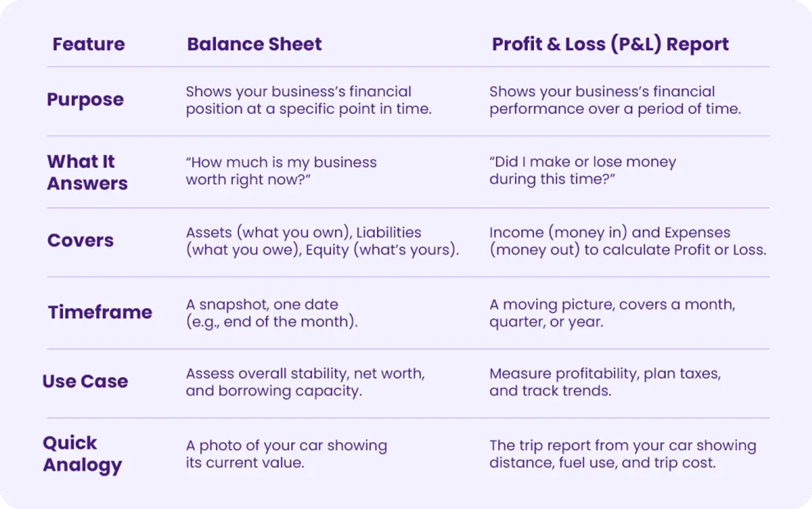Viewport: 812px width, 509px height.
Task: Click the Assess overall stability use case text
Action: pos(305,382)
